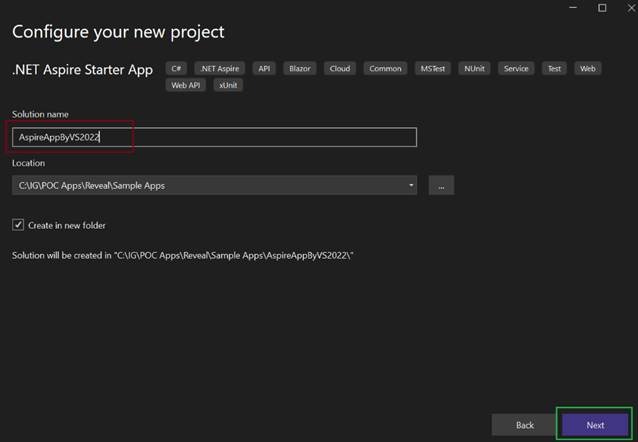This screenshot has width=638, height=442.
Task: Click the Web API tag
Action: [187, 85]
